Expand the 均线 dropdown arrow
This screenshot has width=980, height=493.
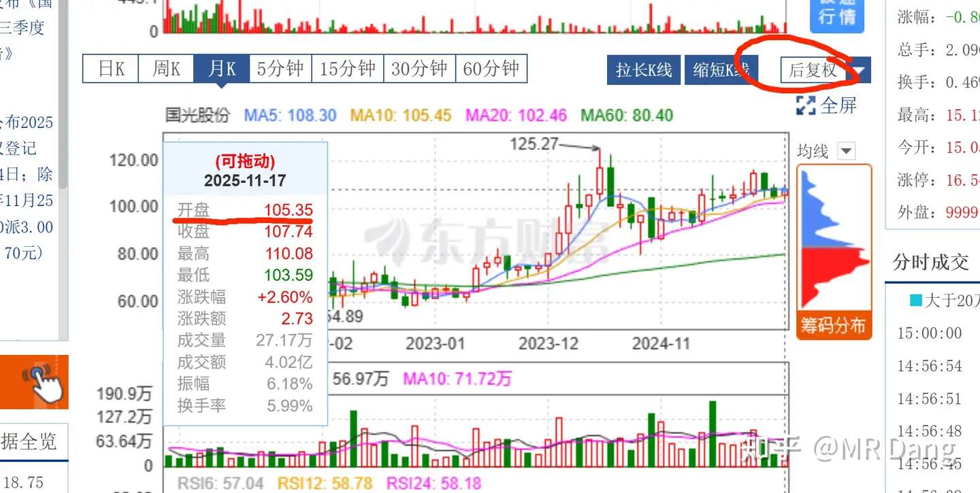tap(845, 151)
